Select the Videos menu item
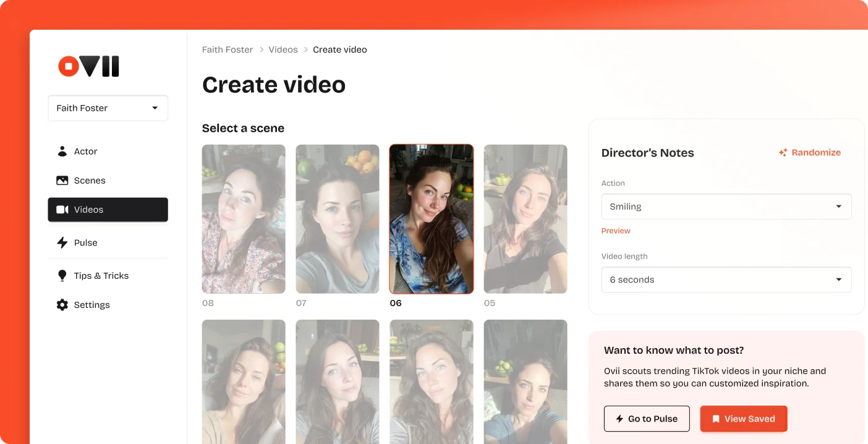The image size is (868, 444). click(108, 210)
